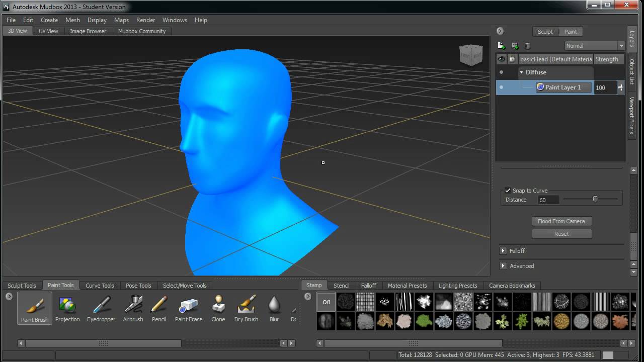Select the Clone tool
This screenshot has width=644, height=362.
[218, 308]
